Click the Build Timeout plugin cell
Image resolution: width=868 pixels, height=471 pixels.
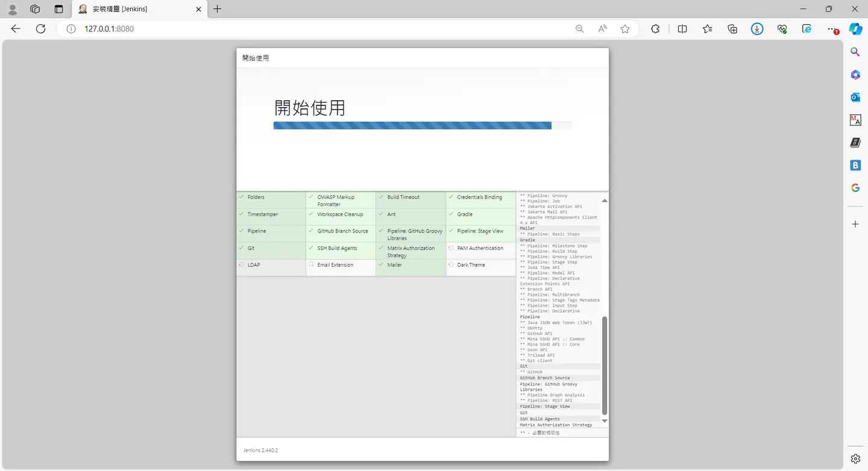click(x=410, y=200)
